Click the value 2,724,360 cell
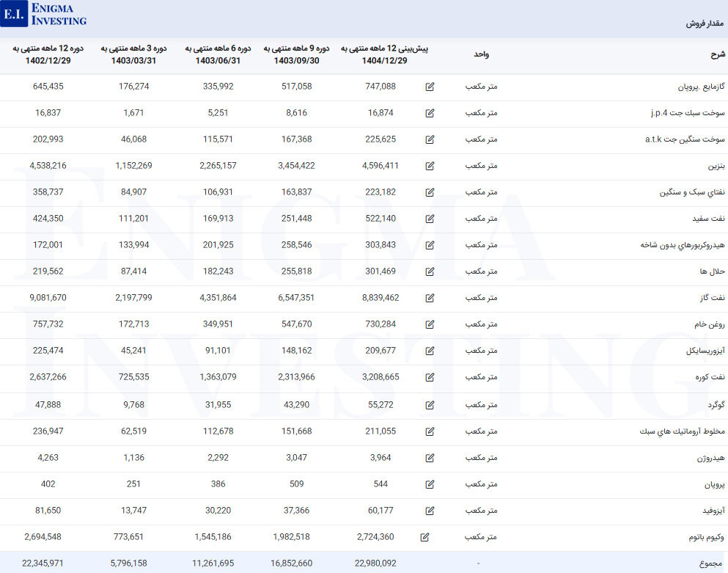Screen dimensions: 728x573 375,537
